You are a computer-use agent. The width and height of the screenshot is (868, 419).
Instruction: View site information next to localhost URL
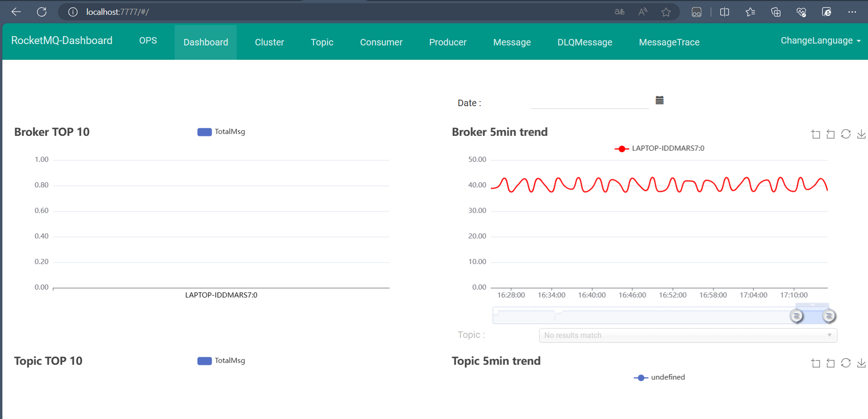click(73, 12)
